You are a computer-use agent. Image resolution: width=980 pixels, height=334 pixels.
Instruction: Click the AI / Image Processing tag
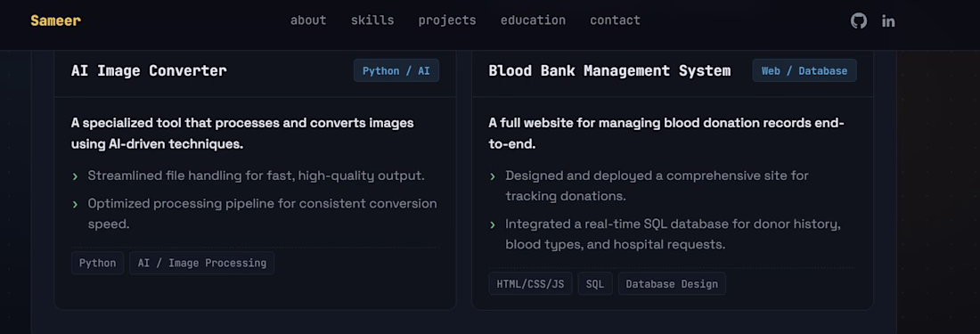(x=202, y=263)
